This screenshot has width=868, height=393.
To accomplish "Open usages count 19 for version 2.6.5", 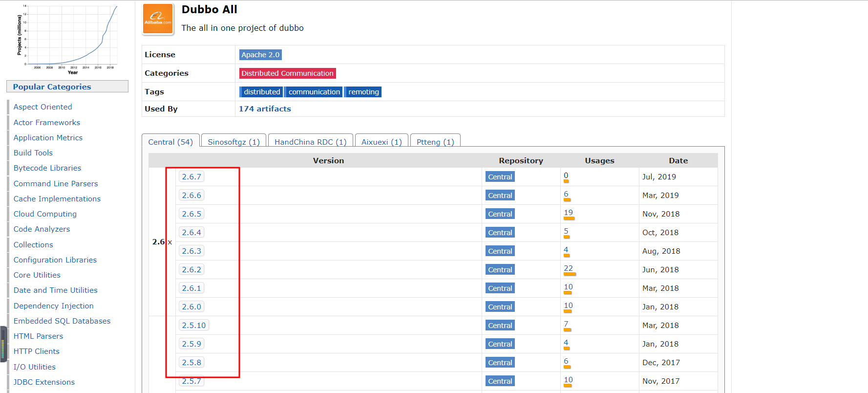I will pos(568,213).
